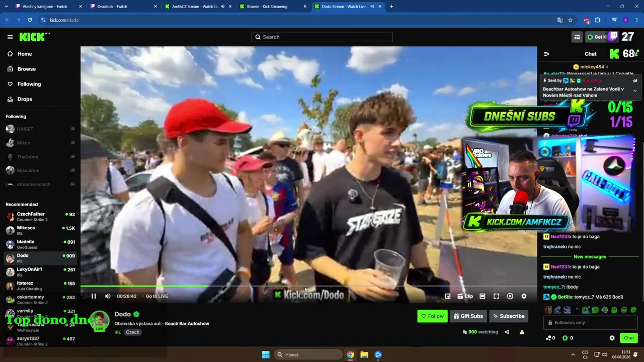Open offline channel TheCobra

pos(40,156)
